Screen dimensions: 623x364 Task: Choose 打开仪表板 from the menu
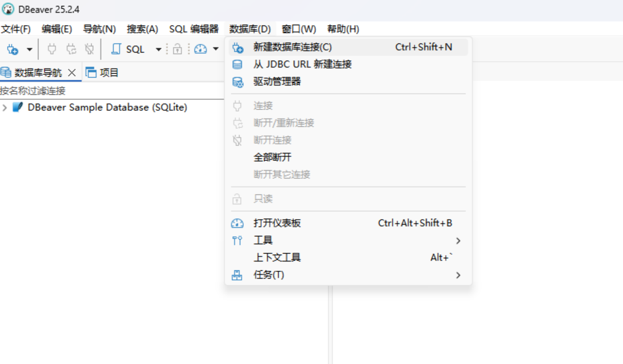(x=348, y=223)
